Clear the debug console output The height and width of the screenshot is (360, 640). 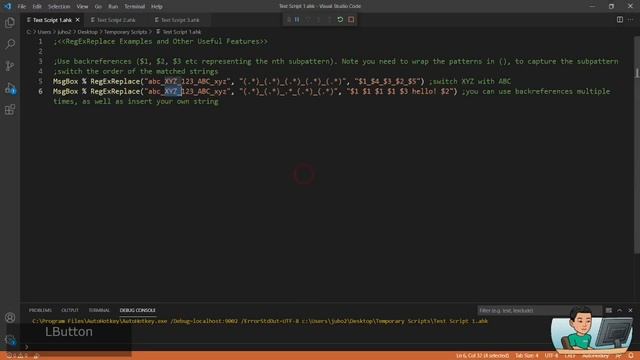609,310
